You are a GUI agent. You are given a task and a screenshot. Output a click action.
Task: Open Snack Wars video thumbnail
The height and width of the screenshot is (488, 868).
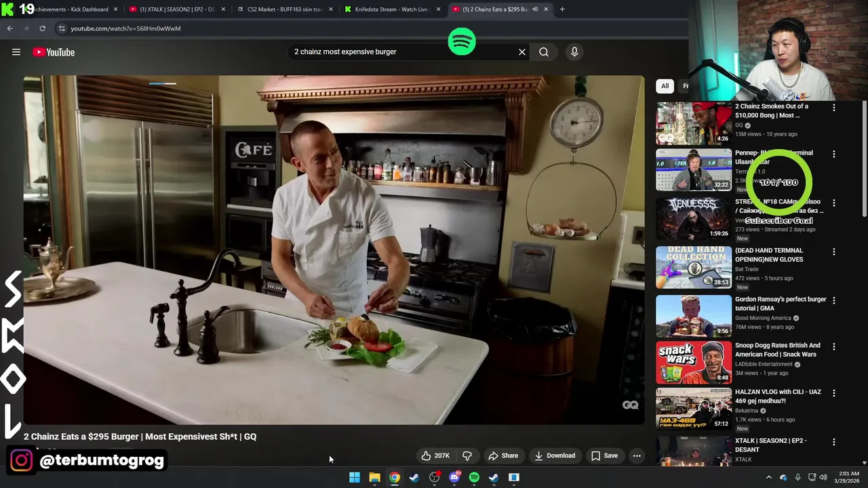[x=693, y=362]
